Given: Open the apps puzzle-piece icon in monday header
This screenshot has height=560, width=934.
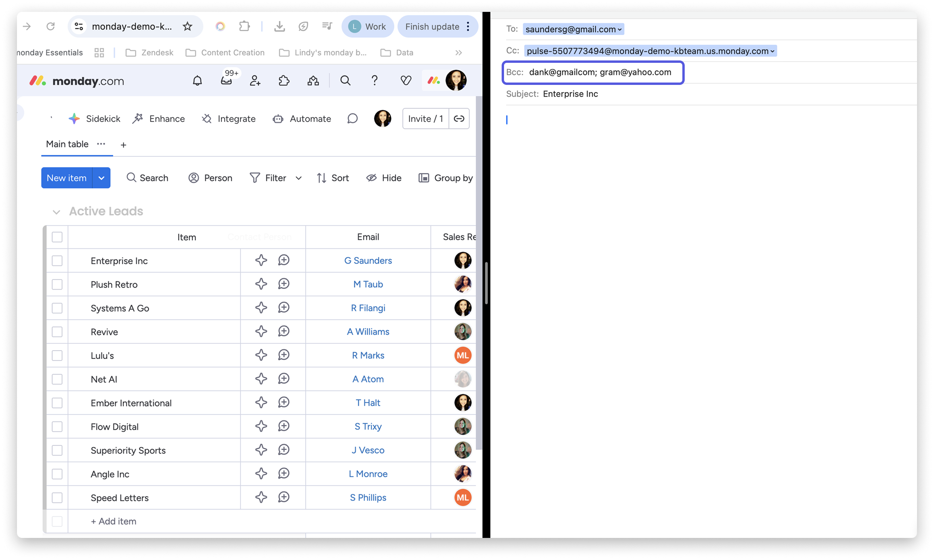Looking at the screenshot, I should point(284,80).
